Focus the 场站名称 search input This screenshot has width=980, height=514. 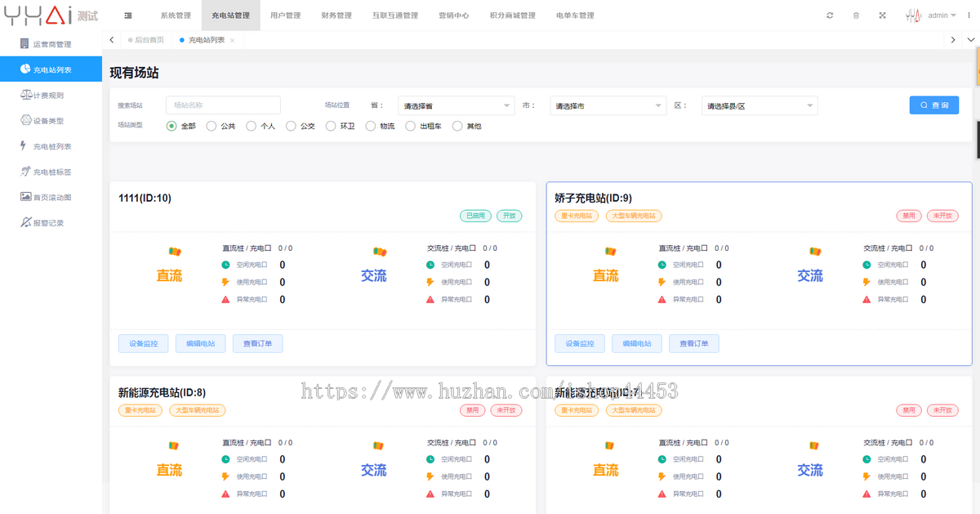(223, 105)
